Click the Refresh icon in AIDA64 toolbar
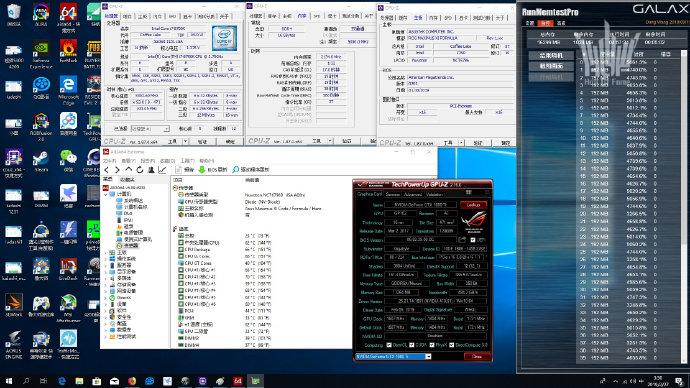This screenshot has width=690, height=388. coord(139,170)
